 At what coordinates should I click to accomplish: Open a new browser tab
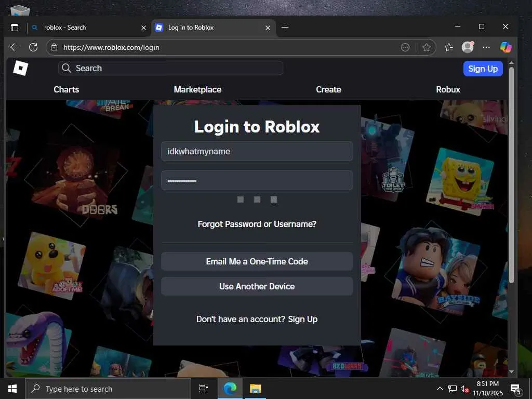pyautogui.click(x=285, y=28)
